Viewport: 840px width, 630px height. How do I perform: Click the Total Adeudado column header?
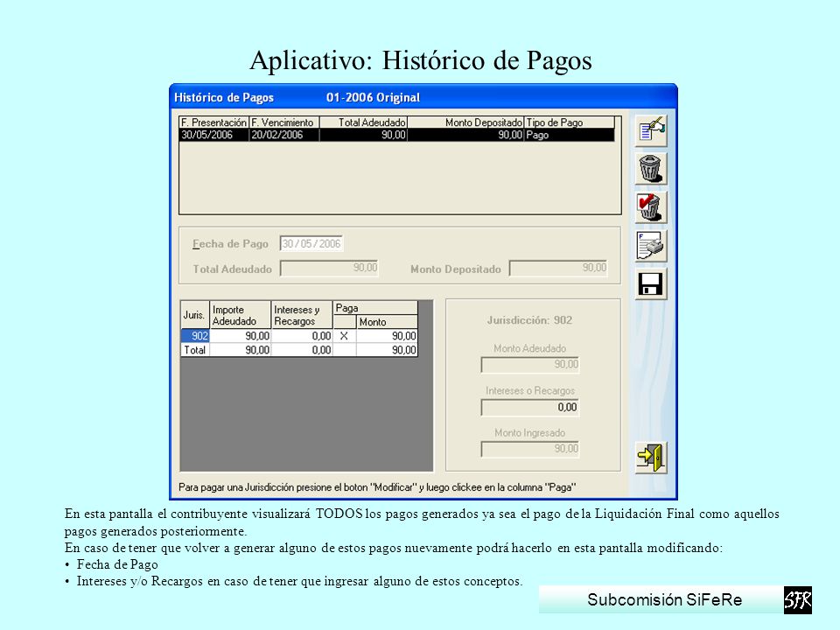[363, 122]
